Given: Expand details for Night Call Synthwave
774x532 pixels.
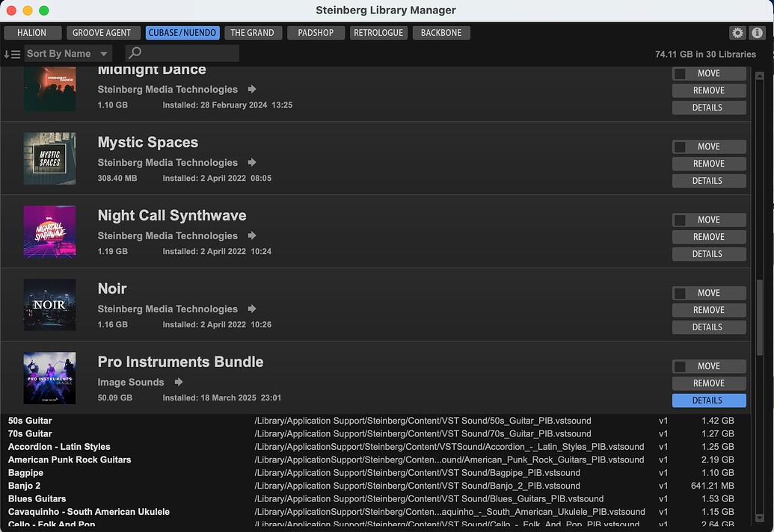Looking at the screenshot, I should 708,254.
